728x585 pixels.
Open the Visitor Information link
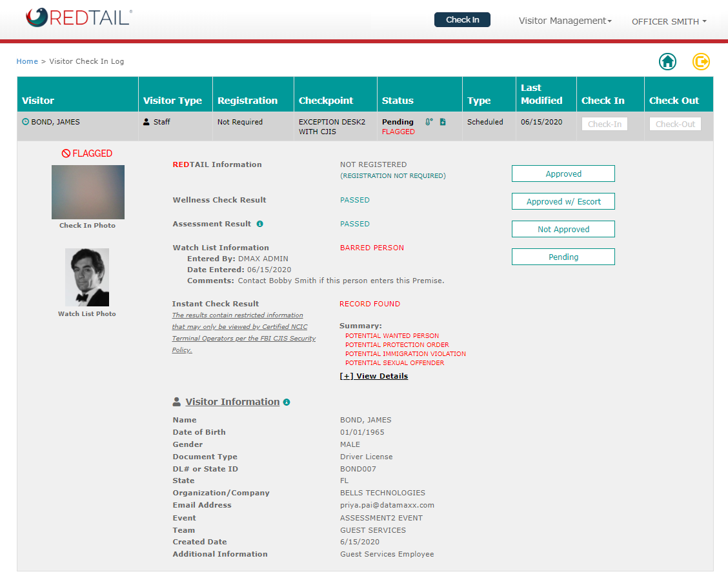[x=232, y=402]
